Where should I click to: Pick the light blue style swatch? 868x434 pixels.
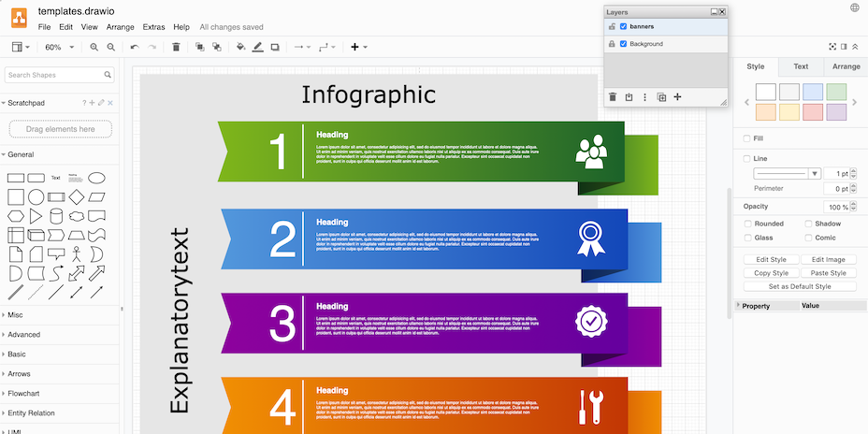813,92
